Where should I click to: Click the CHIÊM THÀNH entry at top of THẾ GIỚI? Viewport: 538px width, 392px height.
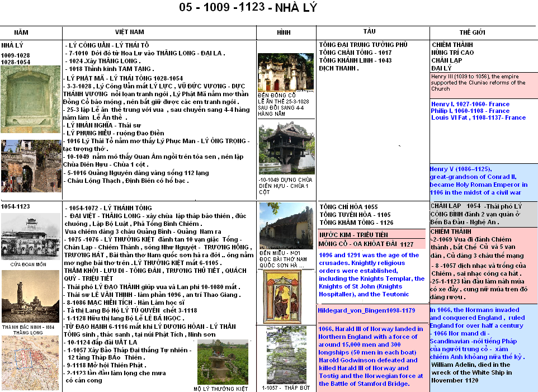pos(452,45)
